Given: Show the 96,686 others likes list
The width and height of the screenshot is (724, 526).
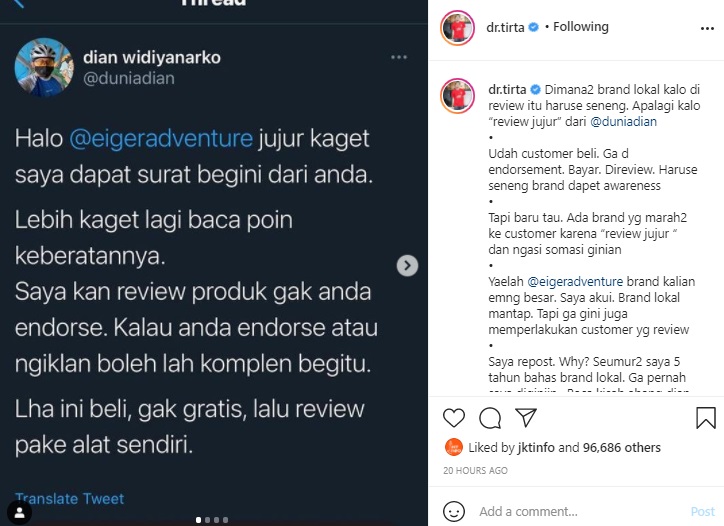Looking at the screenshot, I should tap(621, 447).
